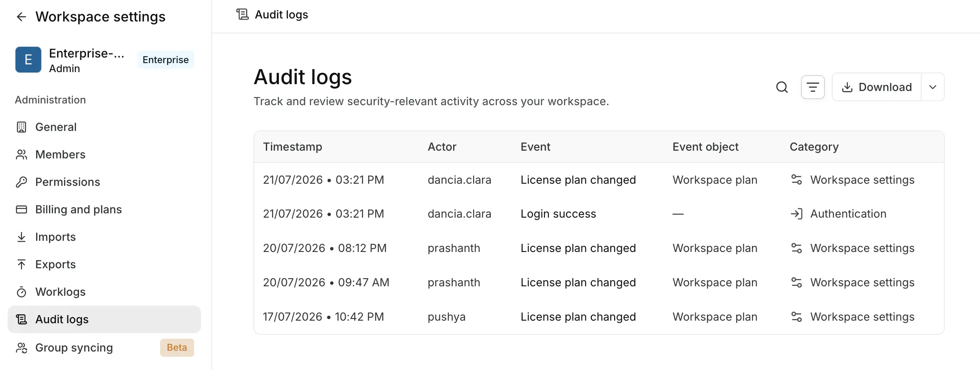
Task: Click the Category column header
Action: (x=814, y=147)
